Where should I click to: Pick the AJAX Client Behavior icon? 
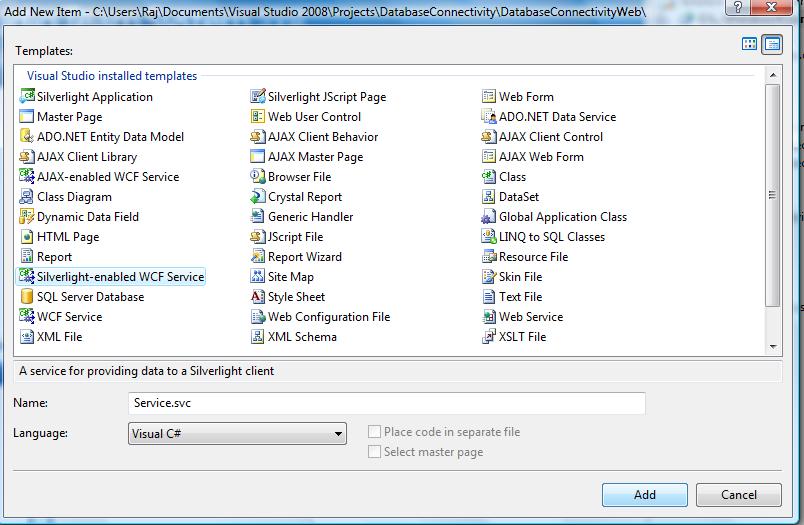click(x=257, y=136)
